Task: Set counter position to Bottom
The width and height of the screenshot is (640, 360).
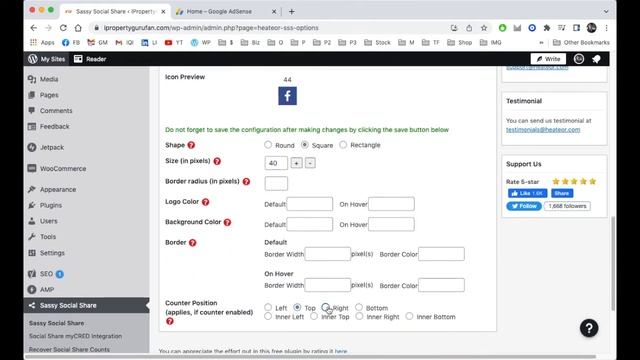Action: (x=359, y=307)
